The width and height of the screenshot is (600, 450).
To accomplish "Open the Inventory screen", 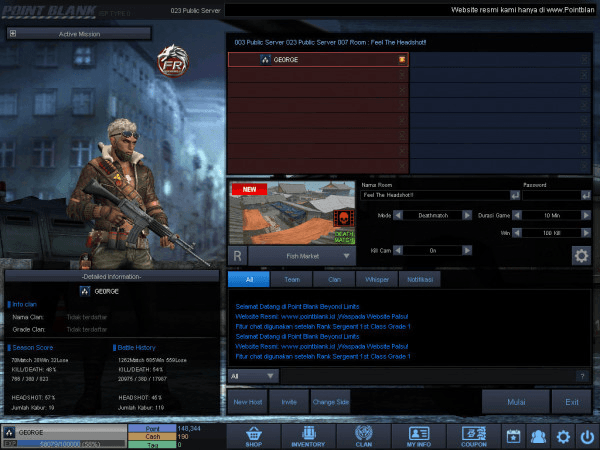I will click(x=308, y=436).
